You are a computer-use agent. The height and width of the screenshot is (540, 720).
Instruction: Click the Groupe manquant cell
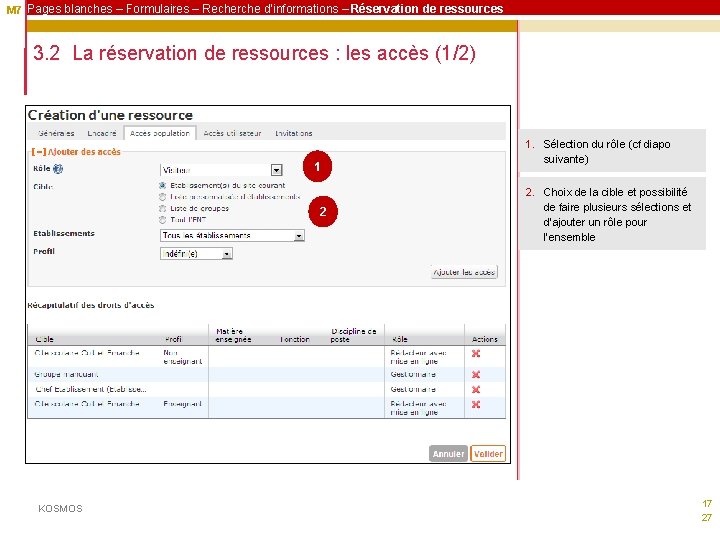(66, 375)
